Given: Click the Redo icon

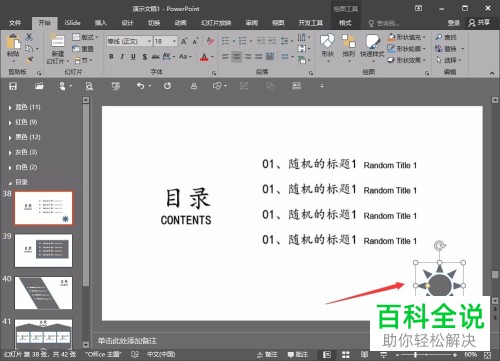Looking at the screenshot, I should pos(167,86).
